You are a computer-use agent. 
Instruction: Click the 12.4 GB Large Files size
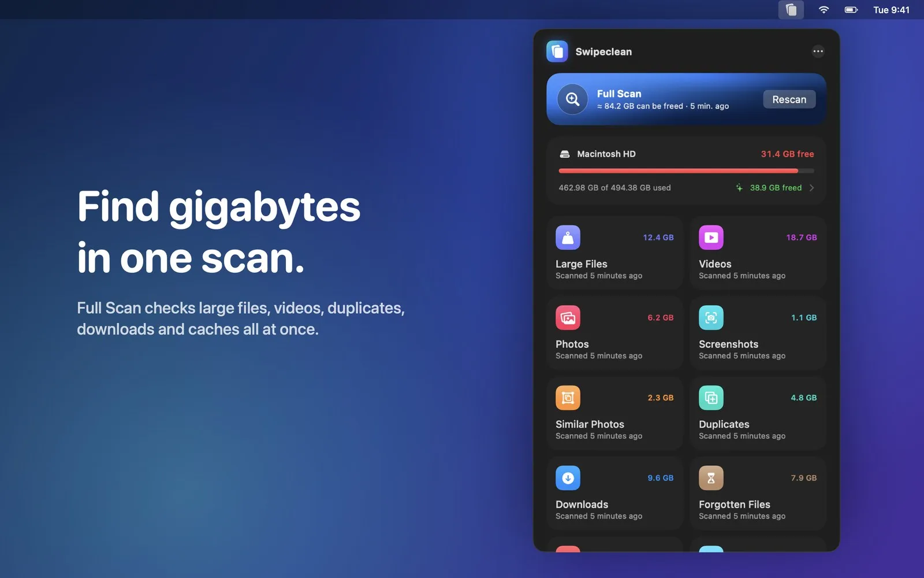click(658, 238)
